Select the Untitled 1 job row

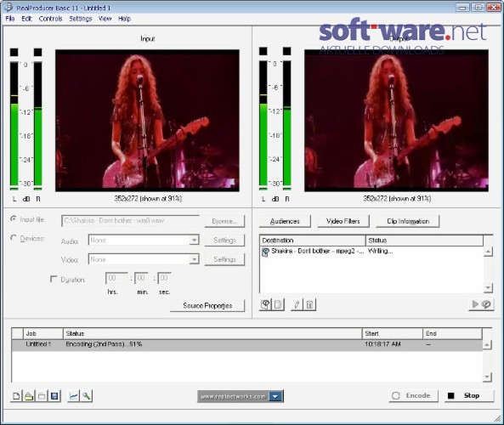point(246,344)
